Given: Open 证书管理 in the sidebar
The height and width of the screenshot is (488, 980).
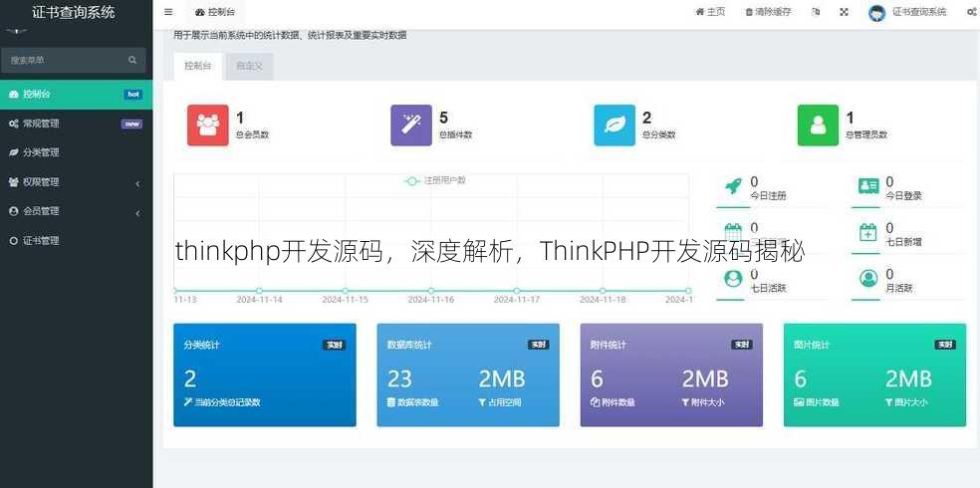Looking at the screenshot, I should (77, 241).
